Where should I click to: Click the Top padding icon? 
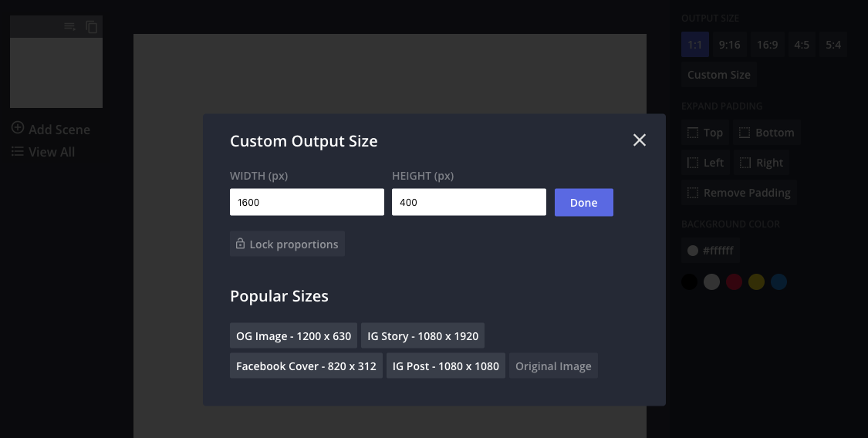click(693, 133)
